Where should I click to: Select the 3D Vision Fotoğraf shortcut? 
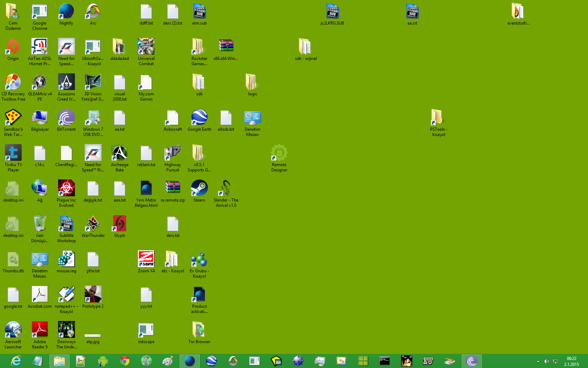point(93,88)
